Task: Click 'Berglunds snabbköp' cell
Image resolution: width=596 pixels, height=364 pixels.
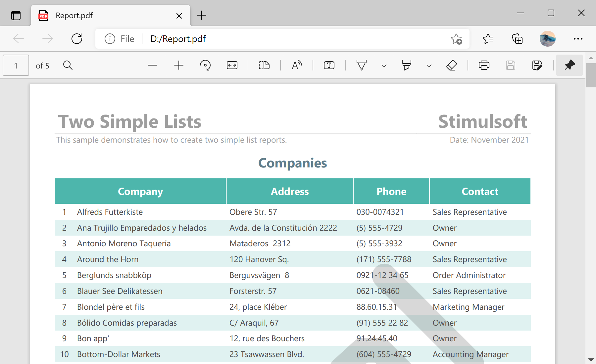Action: pyautogui.click(x=114, y=275)
